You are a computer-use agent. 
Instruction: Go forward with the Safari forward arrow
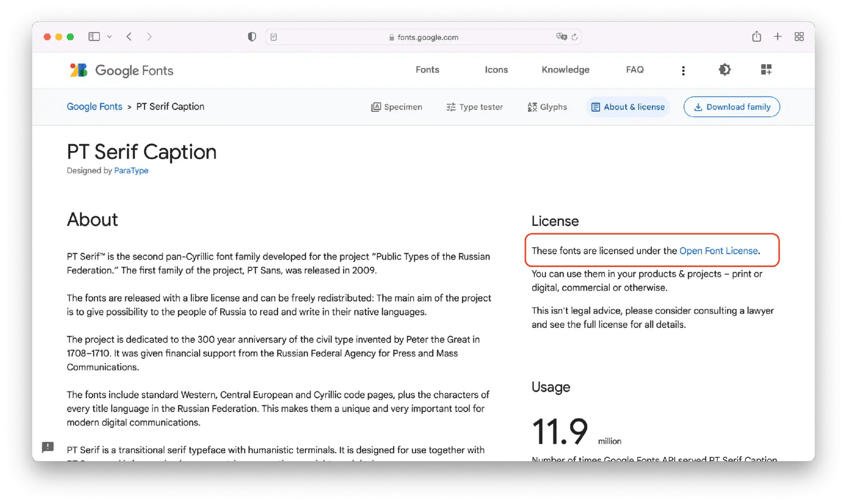pyautogui.click(x=149, y=37)
